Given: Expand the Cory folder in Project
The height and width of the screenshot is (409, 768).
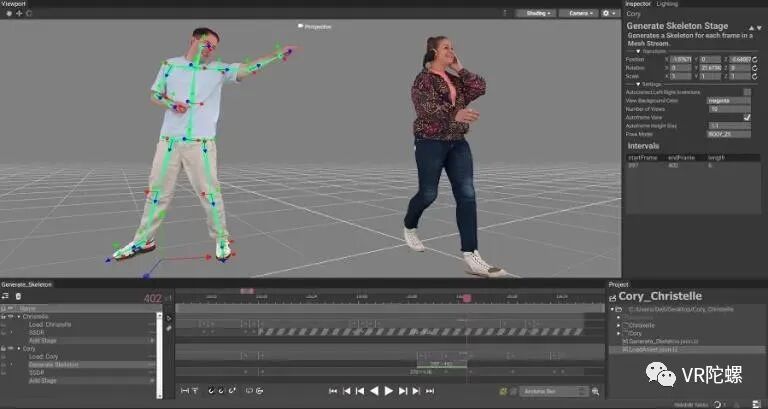Looking at the screenshot, I should [x=618, y=334].
